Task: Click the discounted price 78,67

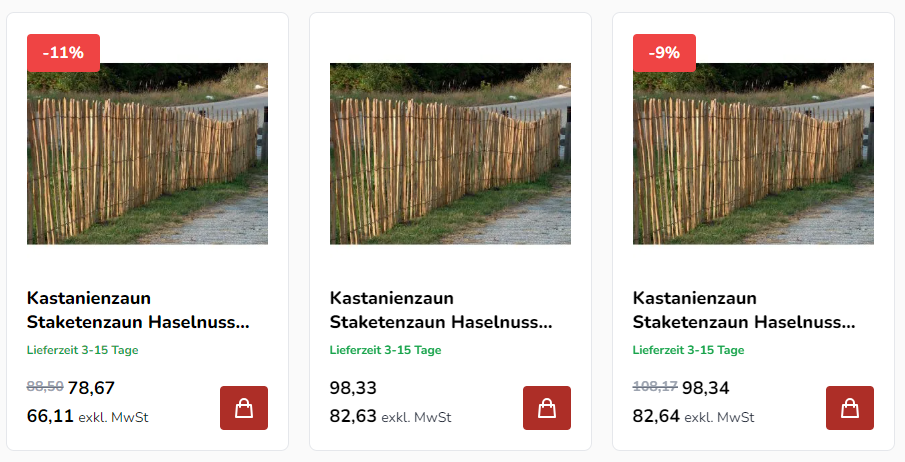Action: pos(92,388)
